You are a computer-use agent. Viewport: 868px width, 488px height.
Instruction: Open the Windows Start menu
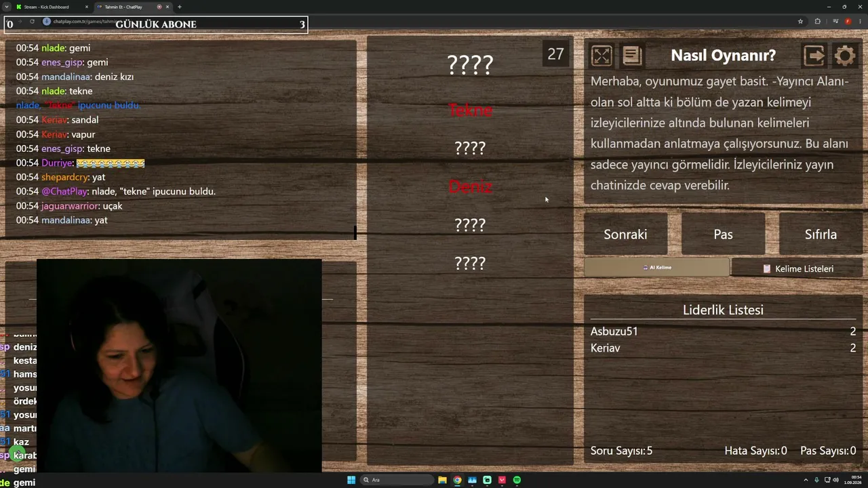click(351, 480)
